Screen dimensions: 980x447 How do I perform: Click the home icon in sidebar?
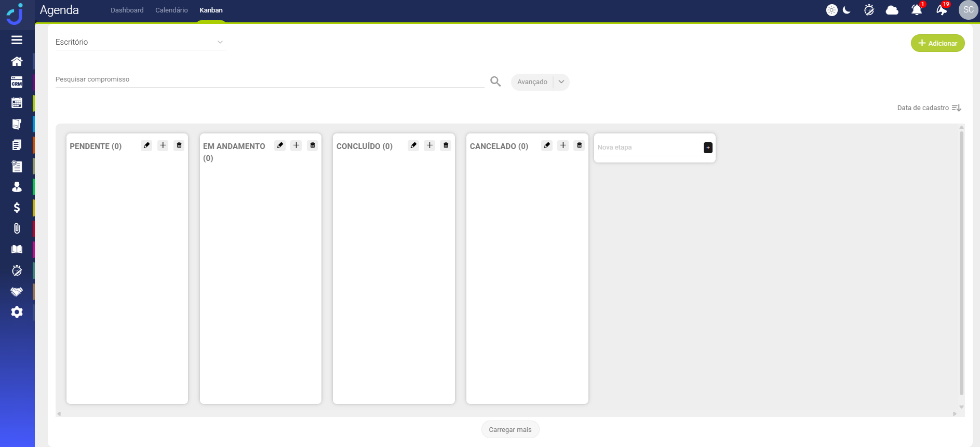pos(17,61)
